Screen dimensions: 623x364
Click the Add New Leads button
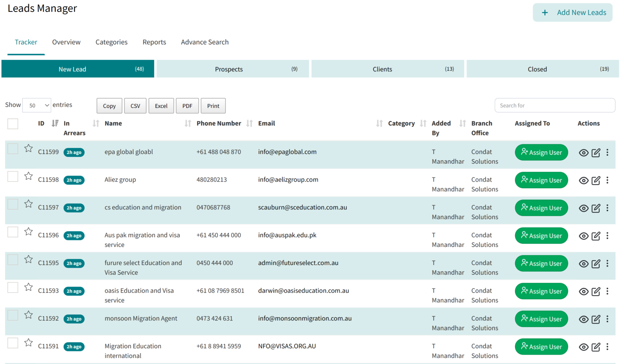coord(572,13)
